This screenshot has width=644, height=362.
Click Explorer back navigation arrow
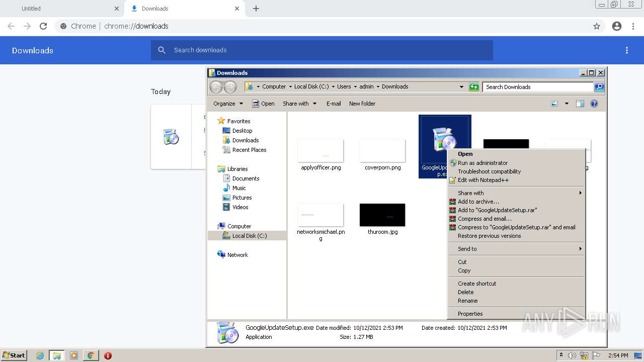point(216,87)
